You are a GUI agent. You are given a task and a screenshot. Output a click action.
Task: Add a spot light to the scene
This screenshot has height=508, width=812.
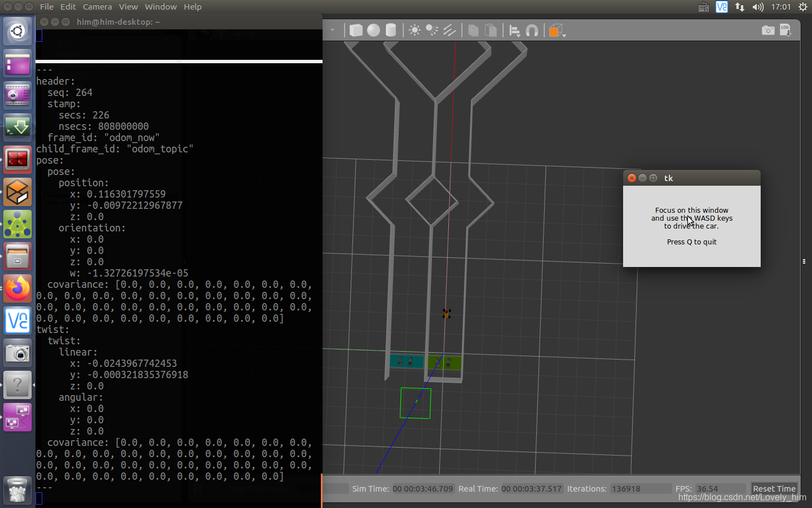[x=432, y=30]
